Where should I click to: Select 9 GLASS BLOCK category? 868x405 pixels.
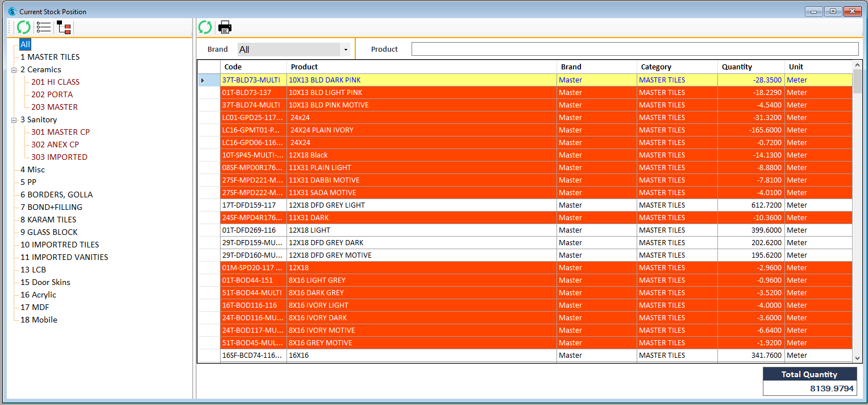click(49, 232)
